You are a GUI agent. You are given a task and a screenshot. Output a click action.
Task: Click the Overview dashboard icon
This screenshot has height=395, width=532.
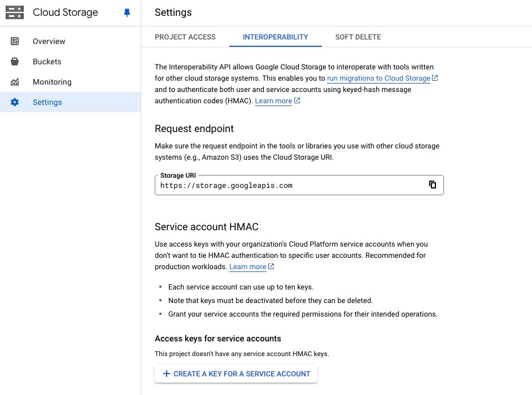tap(15, 41)
